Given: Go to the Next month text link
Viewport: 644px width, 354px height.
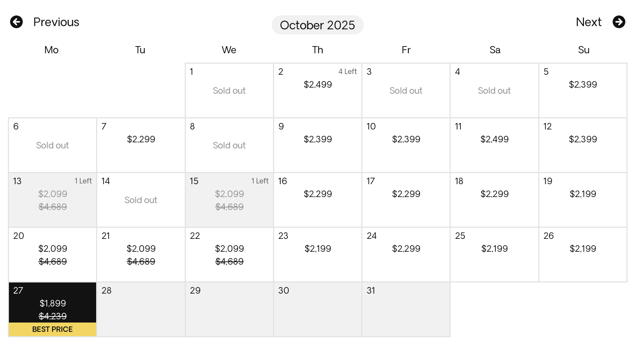Looking at the screenshot, I should 589,22.
